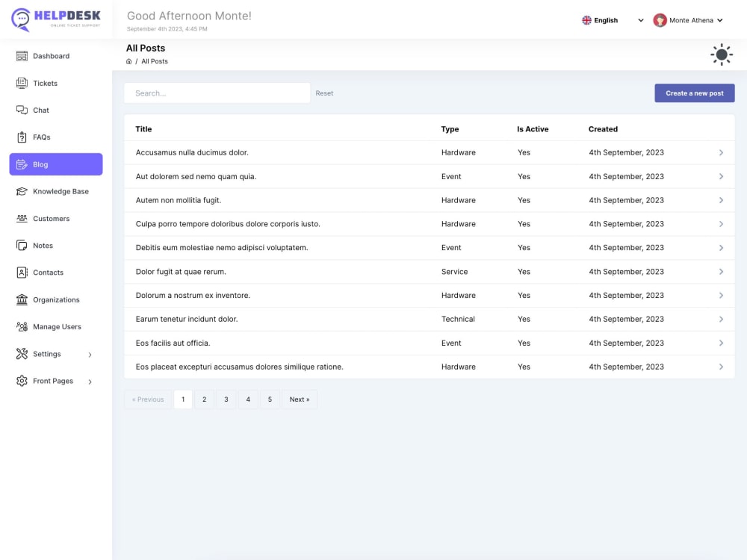The width and height of the screenshot is (747, 560).
Task: Click 'Earum tenetur incidunt dolor.' title
Action: tap(187, 319)
